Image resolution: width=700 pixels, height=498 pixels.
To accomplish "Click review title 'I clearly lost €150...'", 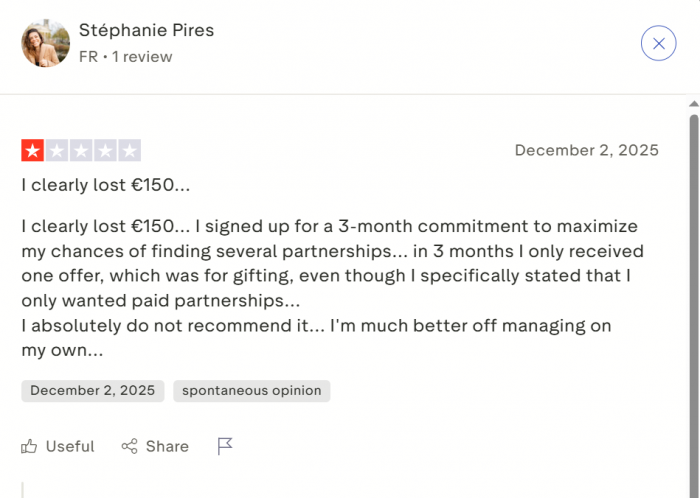I will click(x=106, y=185).
